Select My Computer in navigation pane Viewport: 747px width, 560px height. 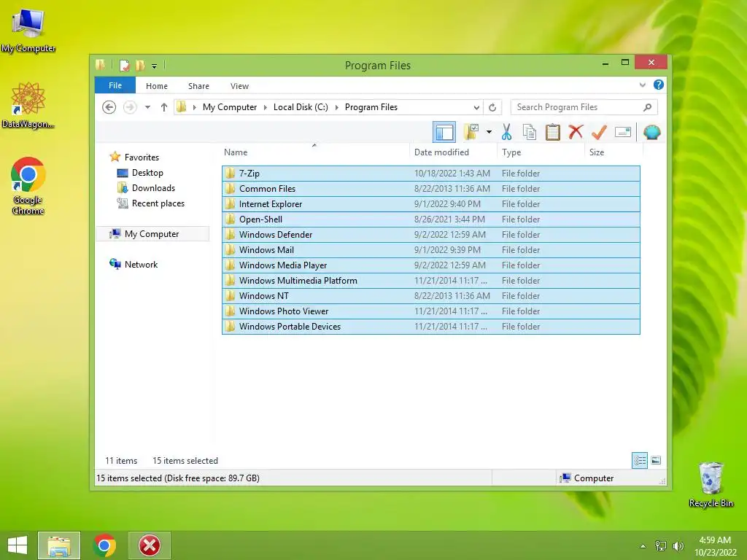tap(152, 234)
